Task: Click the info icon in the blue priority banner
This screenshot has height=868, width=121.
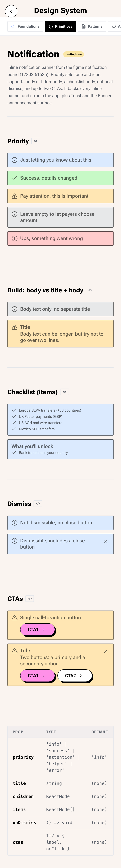Action: click(x=14, y=160)
